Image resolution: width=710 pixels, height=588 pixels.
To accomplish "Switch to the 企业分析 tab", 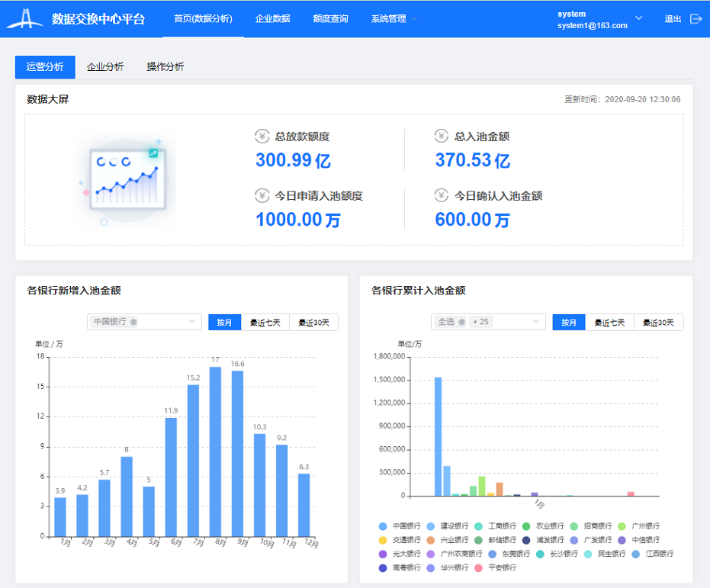I will pos(105,67).
